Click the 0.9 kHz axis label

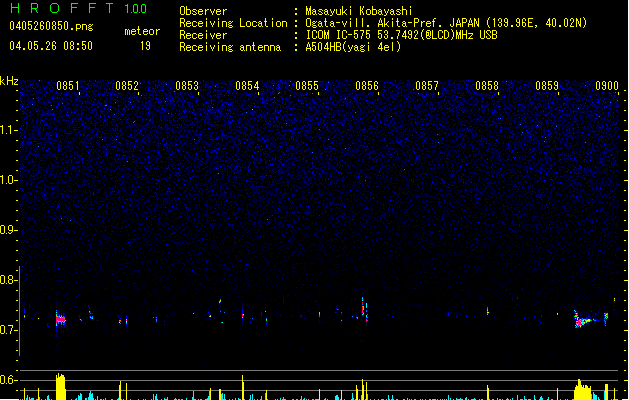click(8, 230)
